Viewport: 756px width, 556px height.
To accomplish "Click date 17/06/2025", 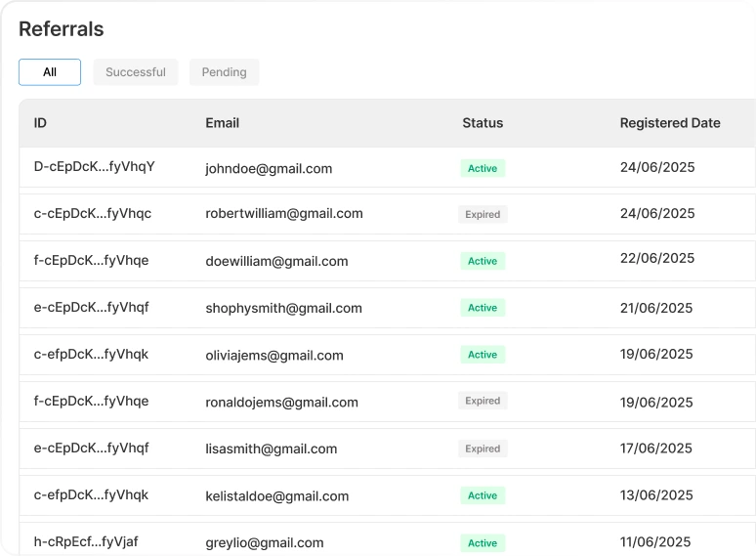I will [x=655, y=449].
